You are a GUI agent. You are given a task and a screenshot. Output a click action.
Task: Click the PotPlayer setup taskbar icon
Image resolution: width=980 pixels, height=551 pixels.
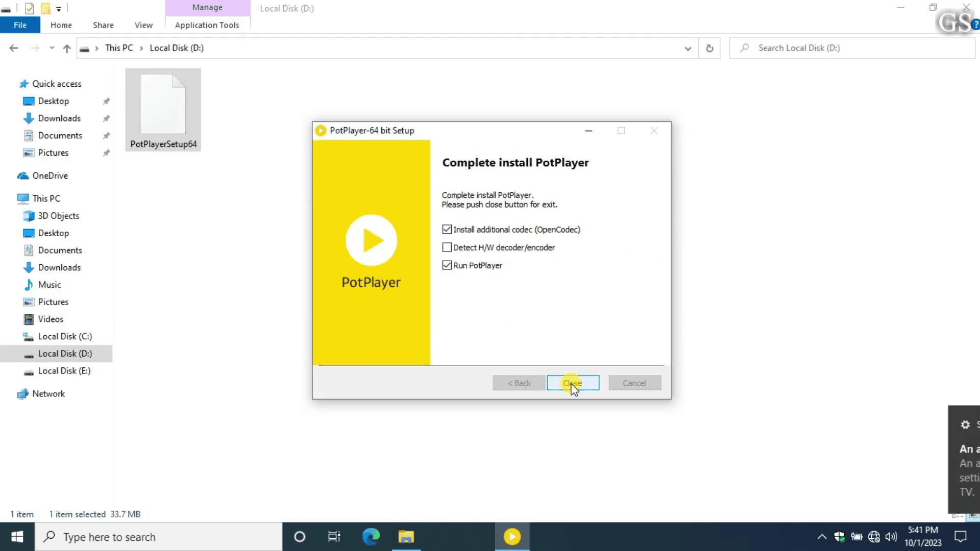(x=512, y=537)
